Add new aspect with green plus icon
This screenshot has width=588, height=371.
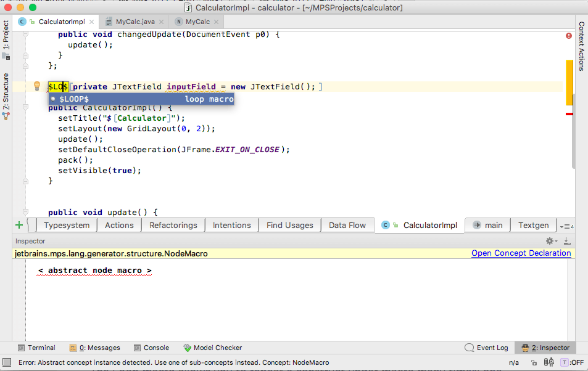tap(19, 225)
